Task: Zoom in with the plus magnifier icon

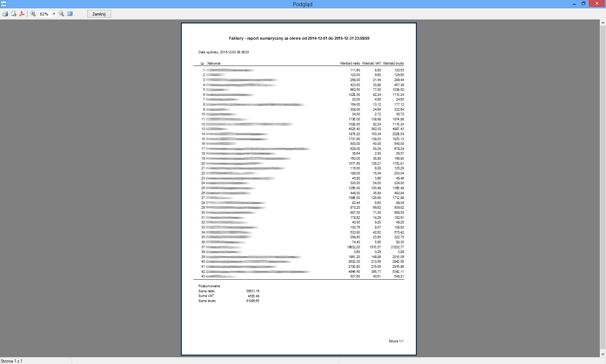Action: [x=33, y=14]
